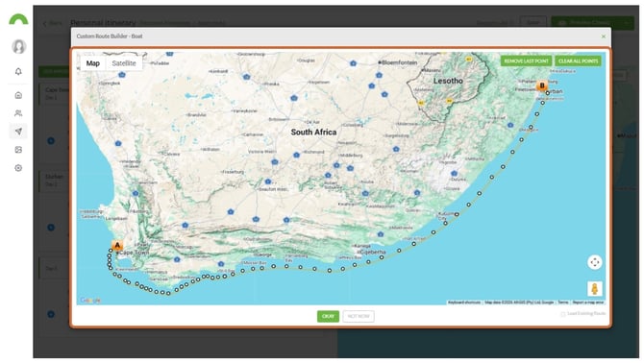644x363 pixels.
Task: Click Clear All Points button
Action: tap(578, 61)
